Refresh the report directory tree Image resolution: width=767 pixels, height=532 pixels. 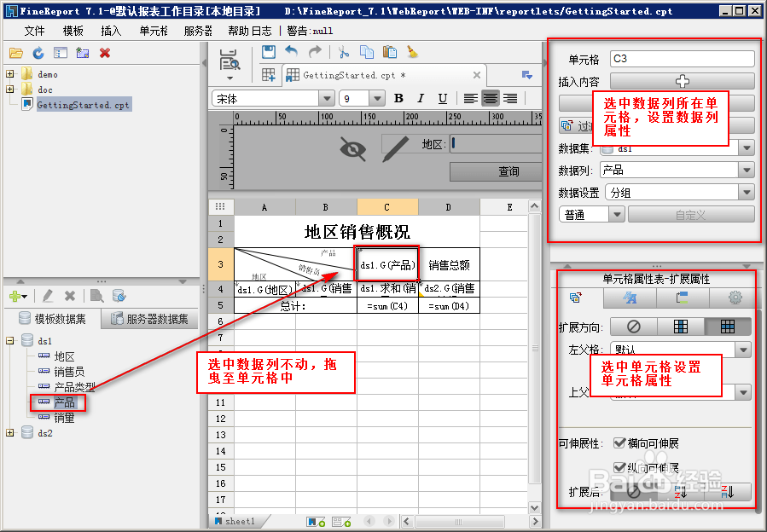pos(38,53)
